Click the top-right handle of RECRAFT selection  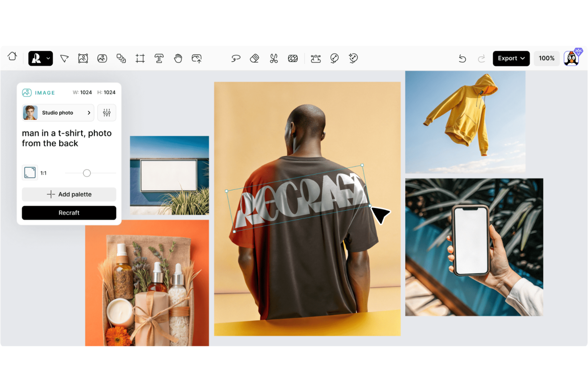pyautogui.click(x=362, y=165)
